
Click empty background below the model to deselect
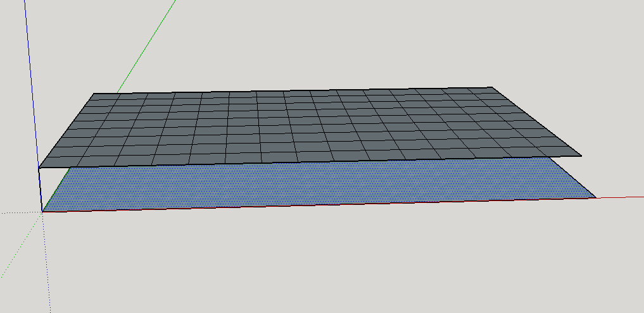317,266
